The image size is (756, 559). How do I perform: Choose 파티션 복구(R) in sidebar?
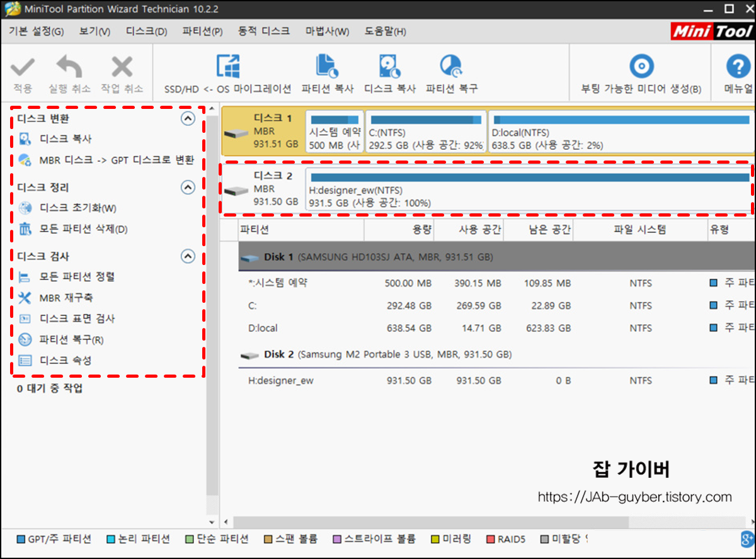pos(71,340)
